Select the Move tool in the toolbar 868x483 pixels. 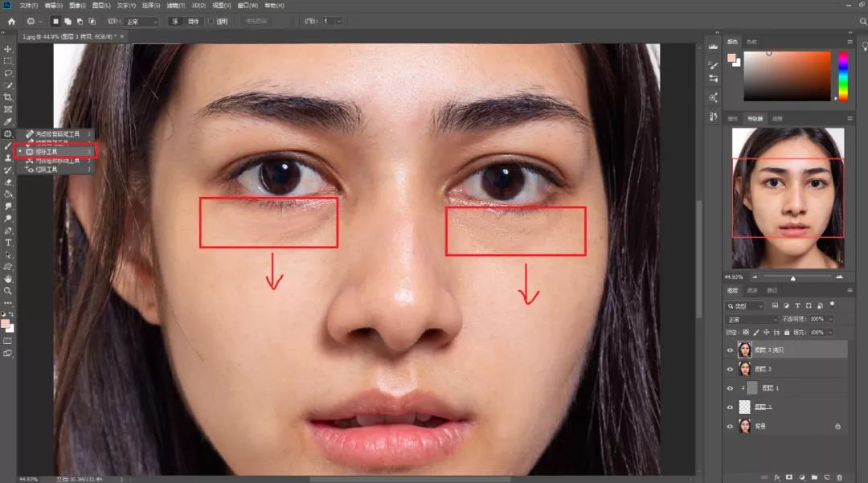[x=8, y=49]
